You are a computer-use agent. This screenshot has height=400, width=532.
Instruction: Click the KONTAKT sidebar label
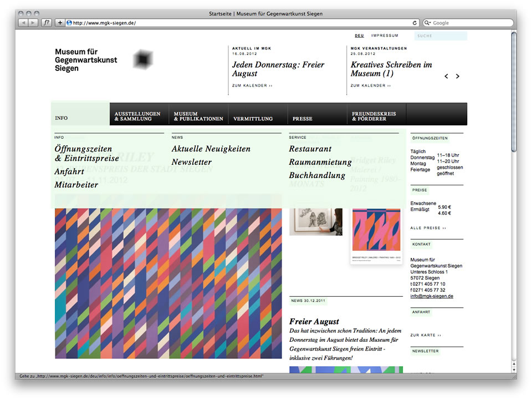click(421, 245)
